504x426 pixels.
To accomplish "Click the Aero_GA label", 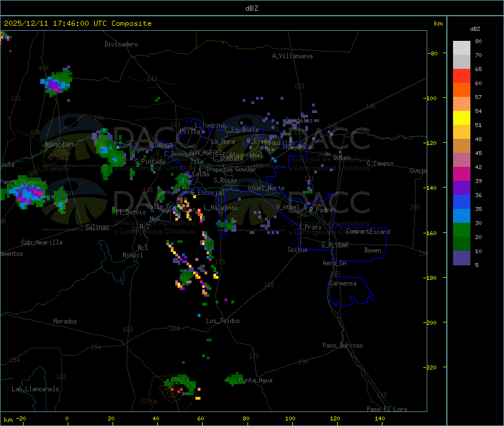I will [x=335, y=263].
